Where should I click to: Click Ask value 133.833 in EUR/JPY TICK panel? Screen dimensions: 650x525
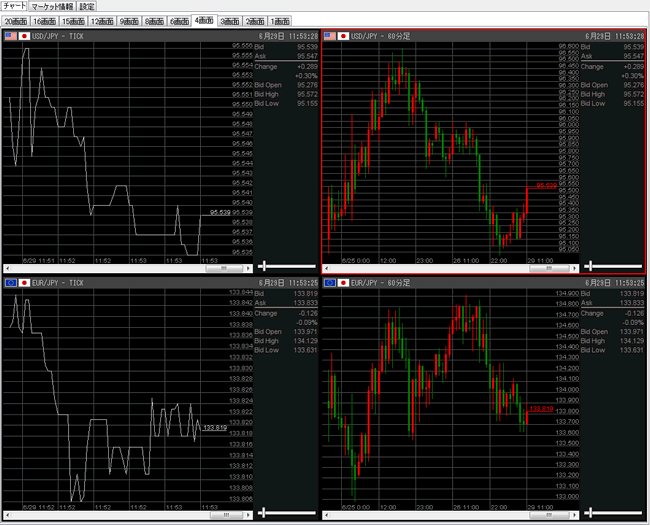306,303
